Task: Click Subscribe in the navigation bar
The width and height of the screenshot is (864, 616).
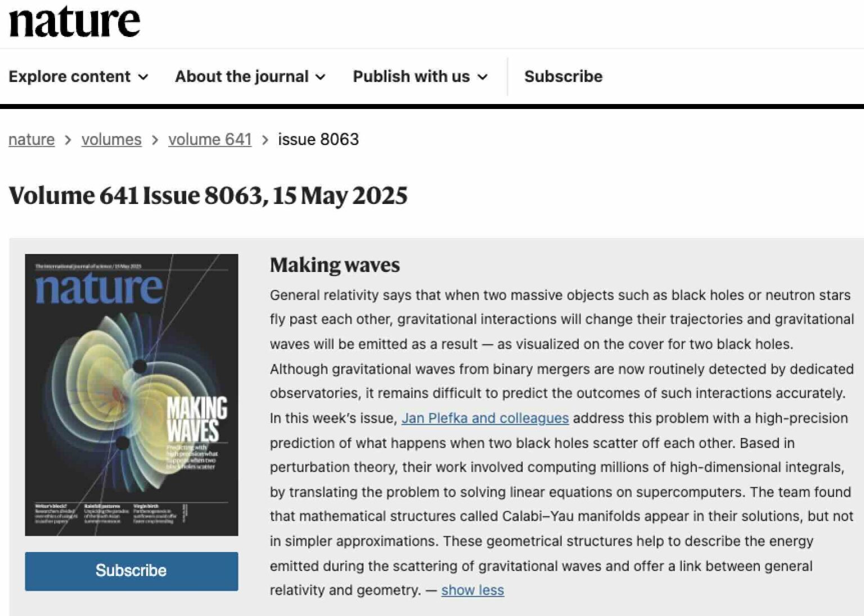Action: click(x=563, y=76)
